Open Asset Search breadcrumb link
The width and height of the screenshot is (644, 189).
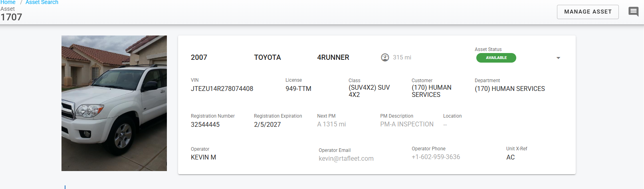click(42, 2)
